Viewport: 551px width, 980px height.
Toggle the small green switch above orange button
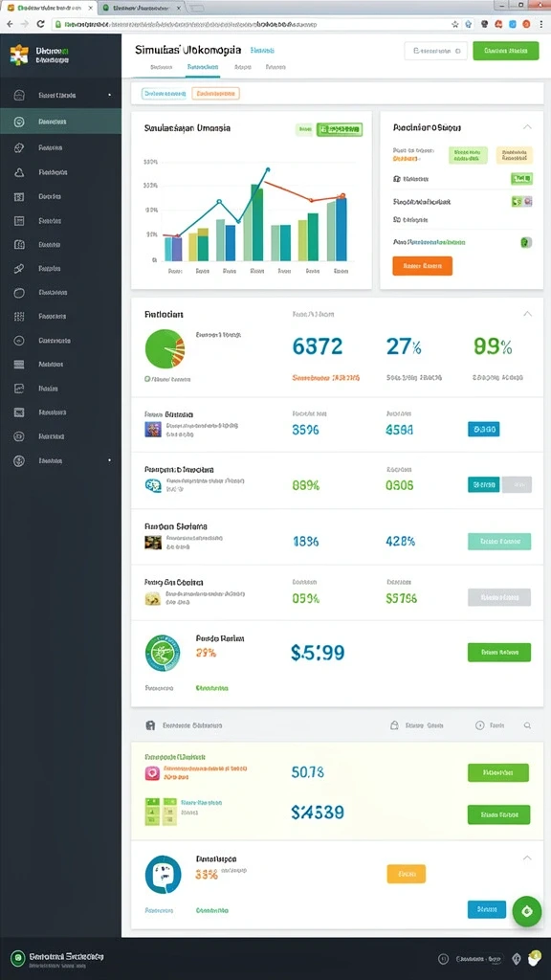pyautogui.click(x=526, y=242)
